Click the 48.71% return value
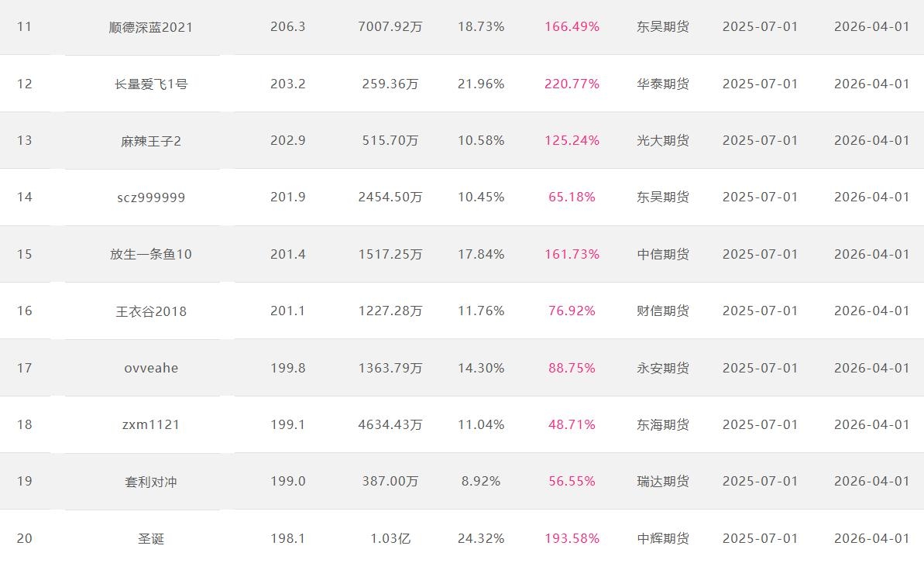The width and height of the screenshot is (924, 563). 572,424
